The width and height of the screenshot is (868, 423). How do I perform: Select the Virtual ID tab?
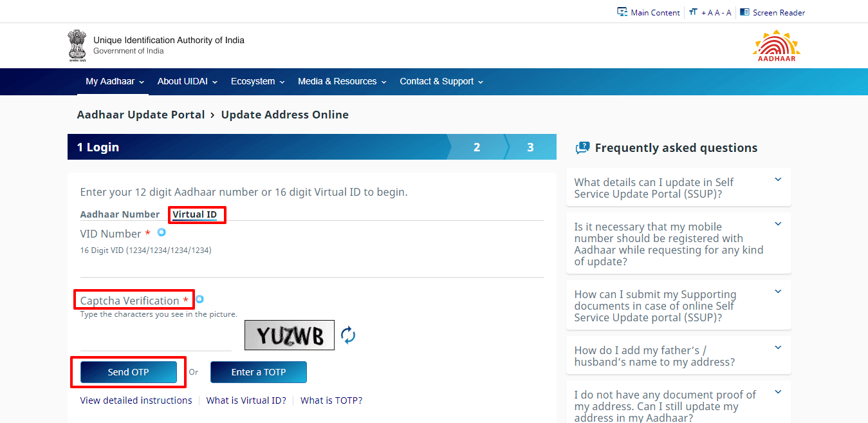194,214
